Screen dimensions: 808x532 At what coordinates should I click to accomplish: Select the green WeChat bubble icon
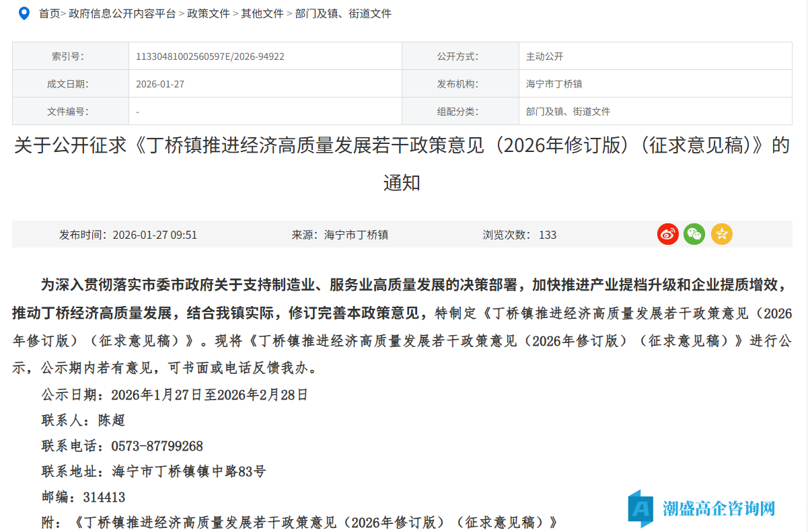(x=694, y=234)
